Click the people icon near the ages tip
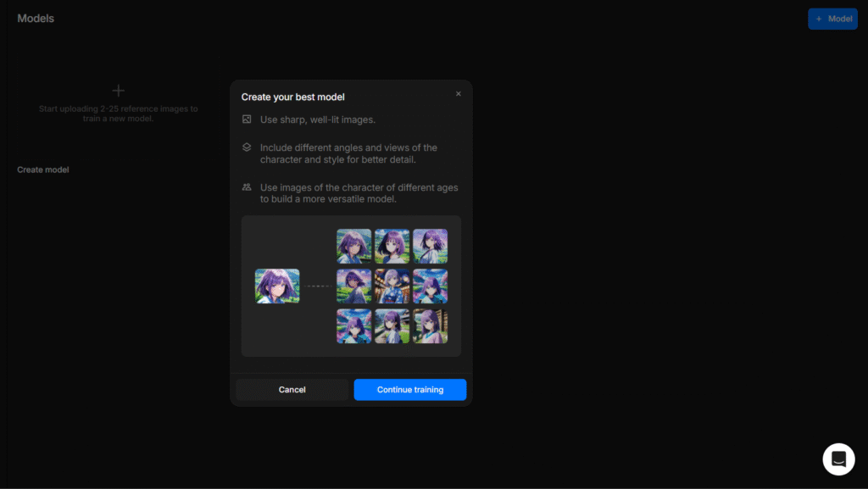 coord(247,187)
